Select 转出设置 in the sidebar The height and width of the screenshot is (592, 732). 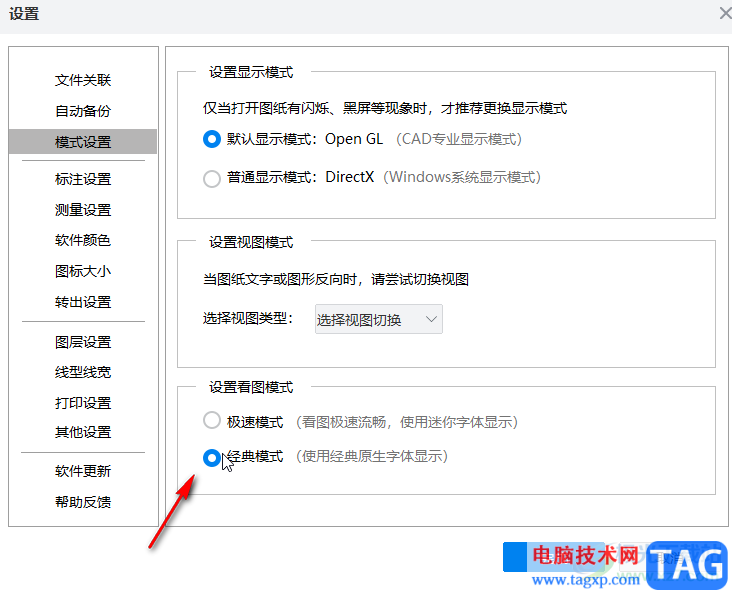[x=83, y=302]
